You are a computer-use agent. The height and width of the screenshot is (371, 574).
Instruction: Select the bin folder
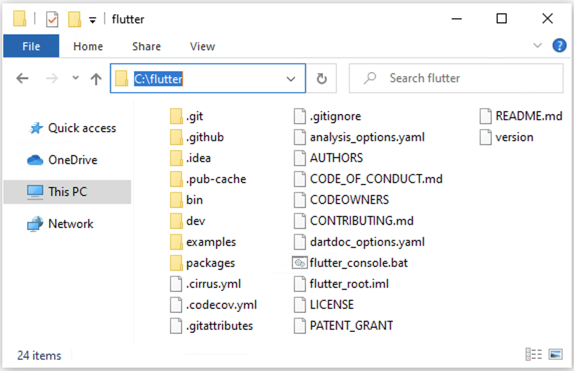coord(186,200)
